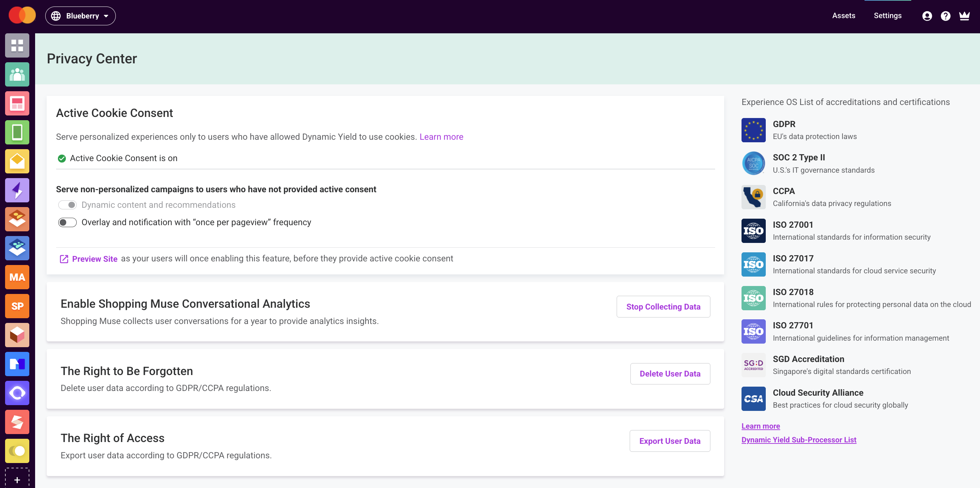Click the orange stacked layers sidebar icon
The width and height of the screenshot is (980, 488).
coord(17,219)
